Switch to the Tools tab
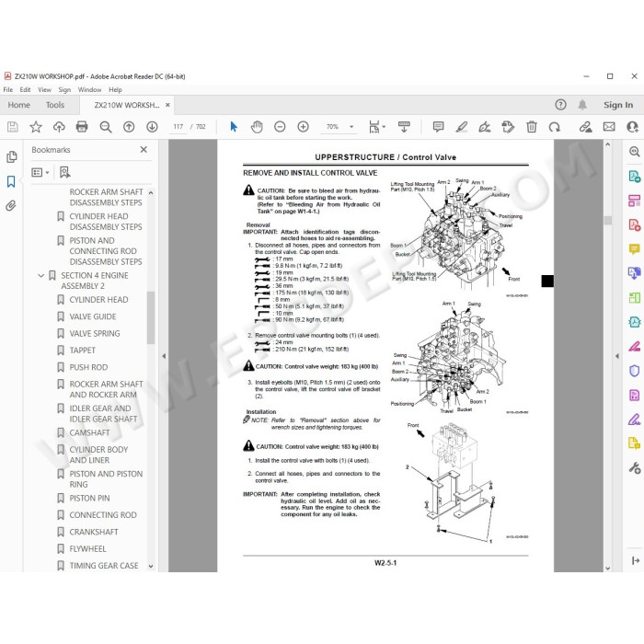 click(55, 105)
